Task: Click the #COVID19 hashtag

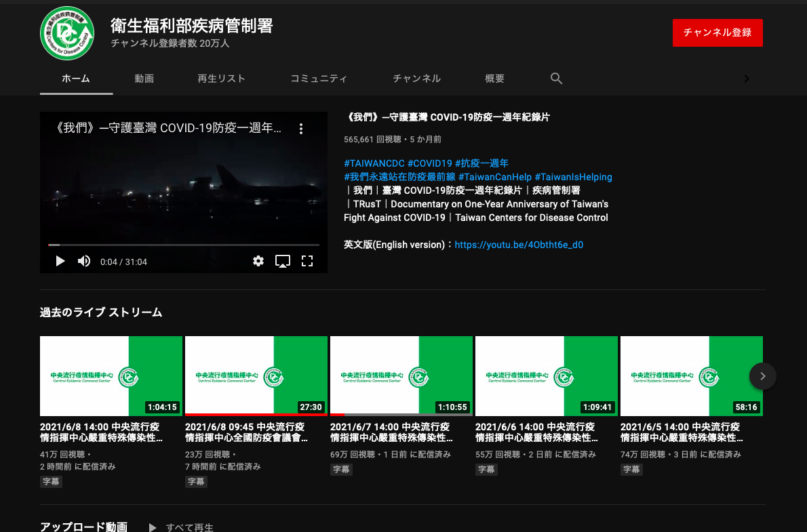Action: coord(430,163)
